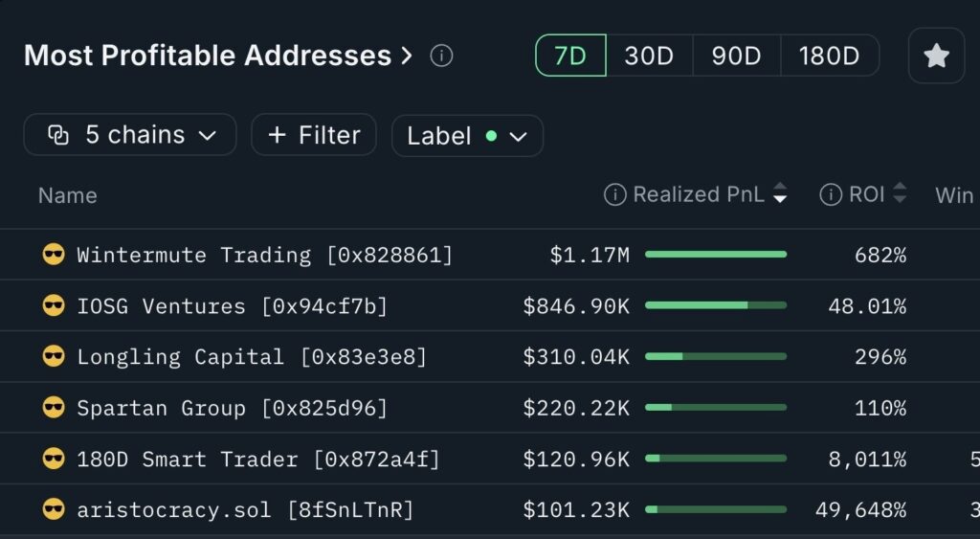The height and width of the screenshot is (539, 980).
Task: Switch to 30D time range
Action: (649, 56)
